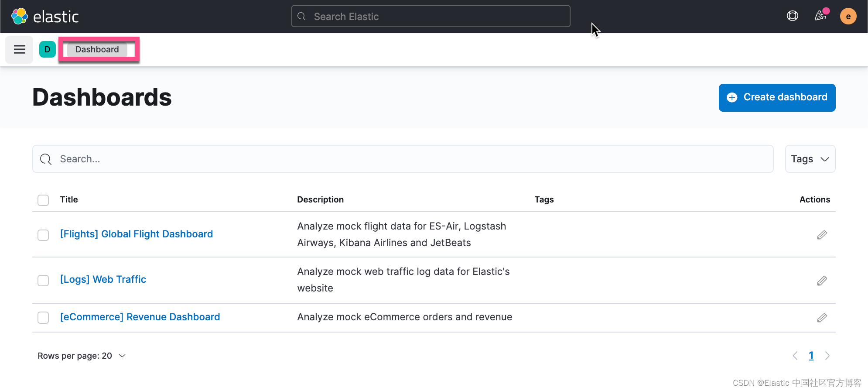The image size is (868, 391).
Task: Check the Logs Web Traffic row
Action: [x=43, y=281]
